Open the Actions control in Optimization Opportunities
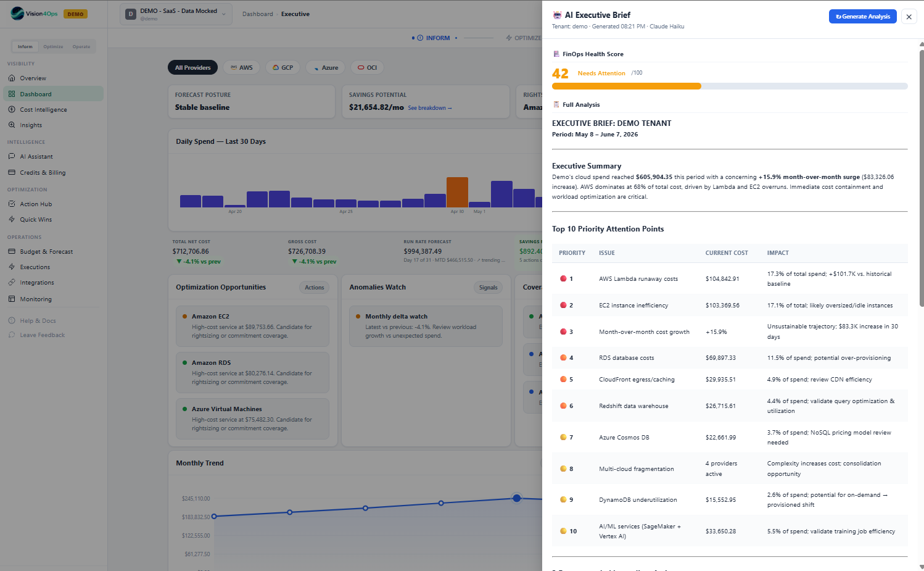The width and height of the screenshot is (924, 571). (314, 288)
